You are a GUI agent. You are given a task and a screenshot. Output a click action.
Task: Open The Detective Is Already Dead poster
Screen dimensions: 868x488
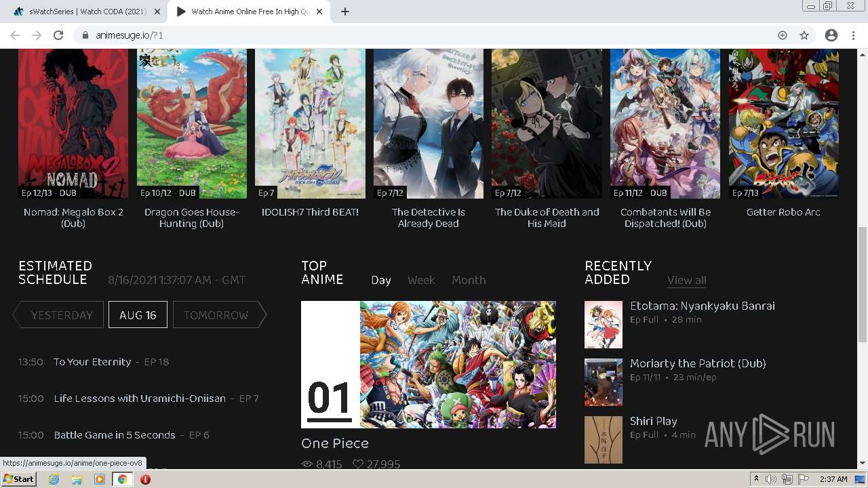click(x=429, y=123)
